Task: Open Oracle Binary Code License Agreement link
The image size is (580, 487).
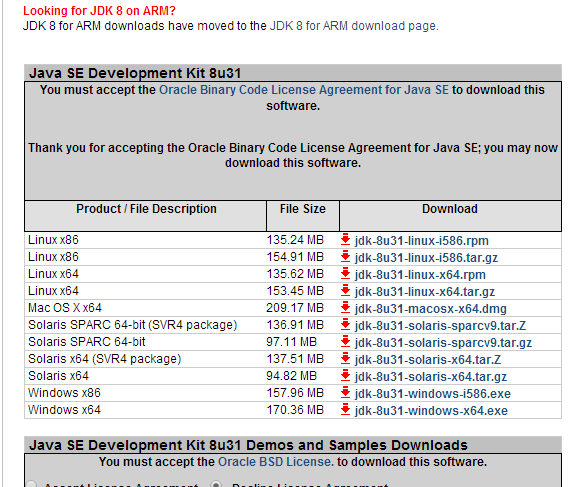Action: pyautogui.click(x=304, y=90)
